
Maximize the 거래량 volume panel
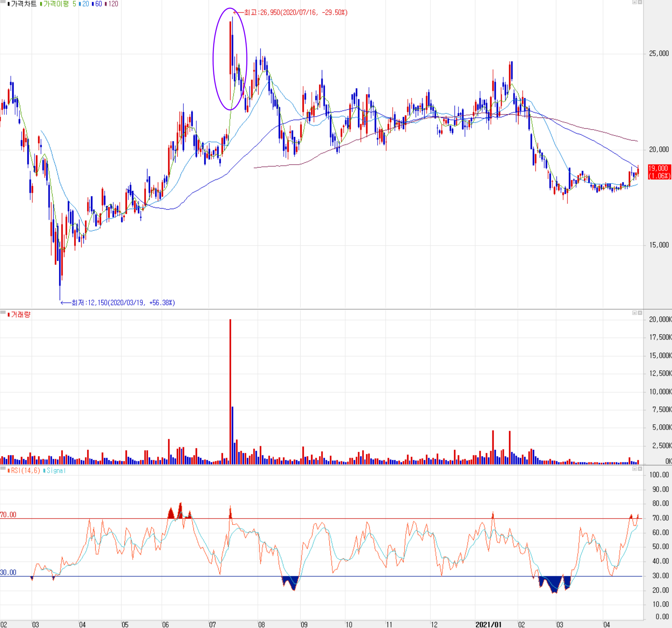point(635,313)
